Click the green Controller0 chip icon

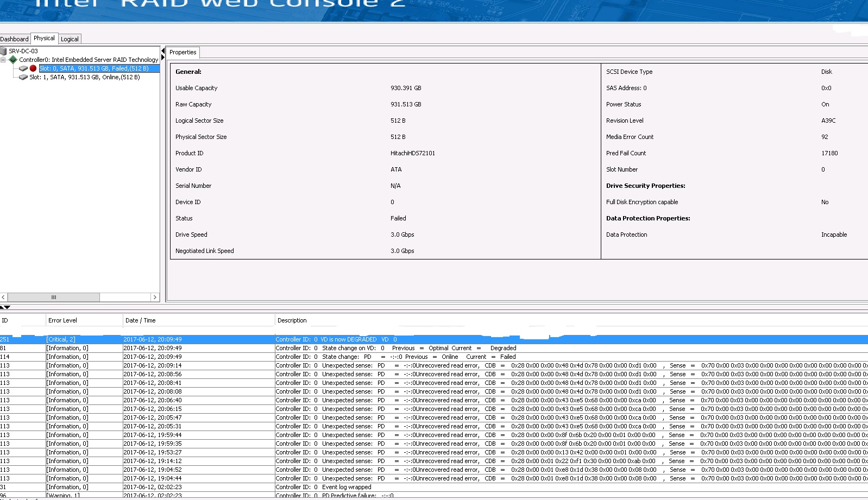[x=13, y=60]
